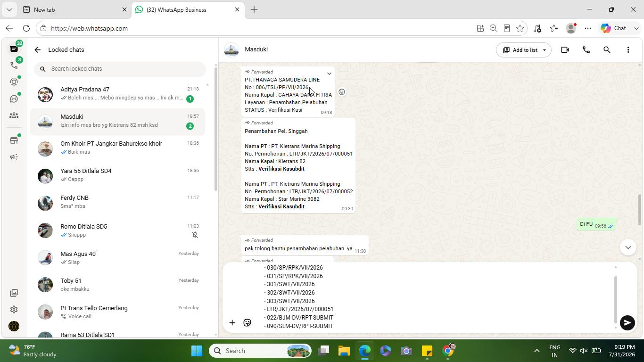644x362 pixels.
Task: Open the message options chevron on the Thanaga message
Action: [329, 74]
